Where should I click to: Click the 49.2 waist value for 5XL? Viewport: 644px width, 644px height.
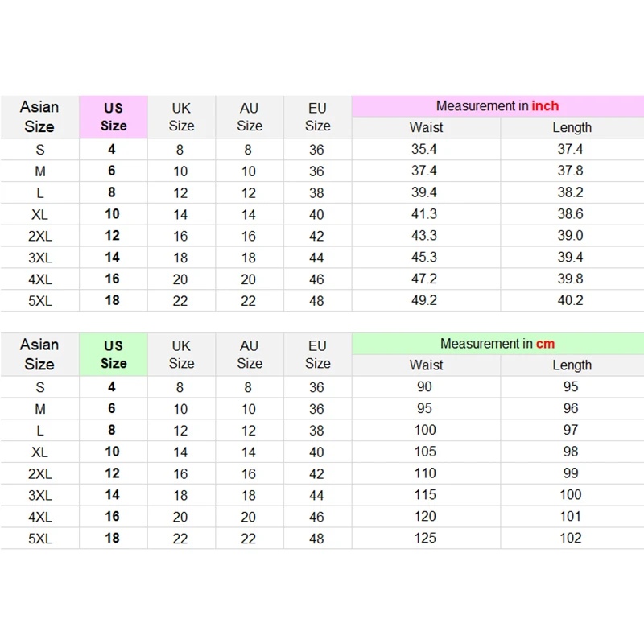(x=426, y=300)
